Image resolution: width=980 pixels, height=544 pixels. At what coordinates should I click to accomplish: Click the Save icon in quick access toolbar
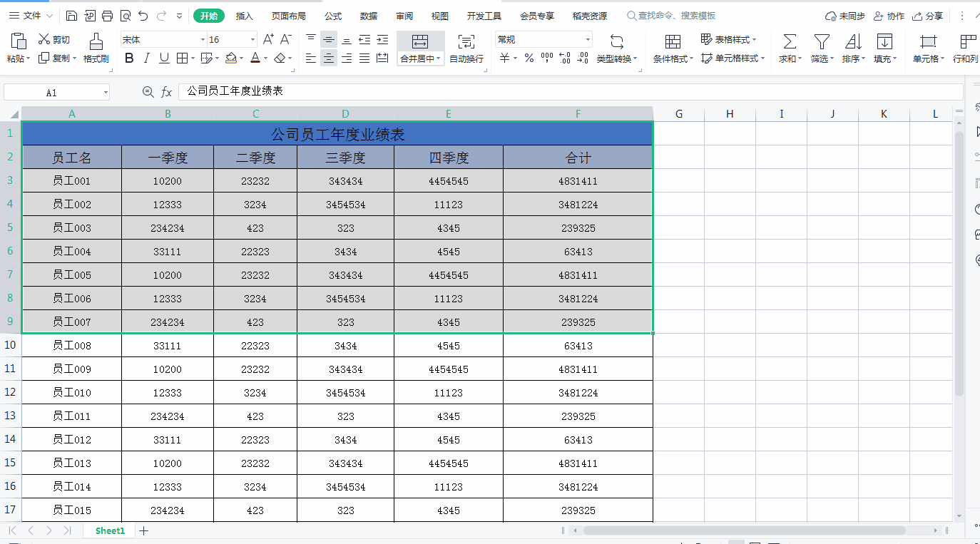pyautogui.click(x=71, y=16)
